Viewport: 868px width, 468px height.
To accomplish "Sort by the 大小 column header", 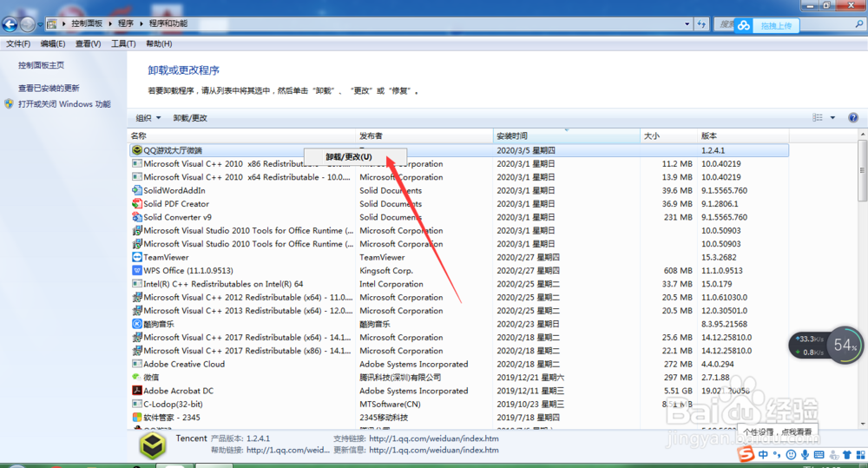I will tap(668, 135).
